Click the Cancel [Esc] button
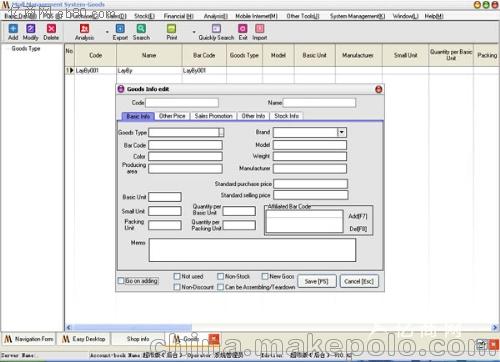Image resolution: width=500 pixels, height=362 pixels. [359, 282]
